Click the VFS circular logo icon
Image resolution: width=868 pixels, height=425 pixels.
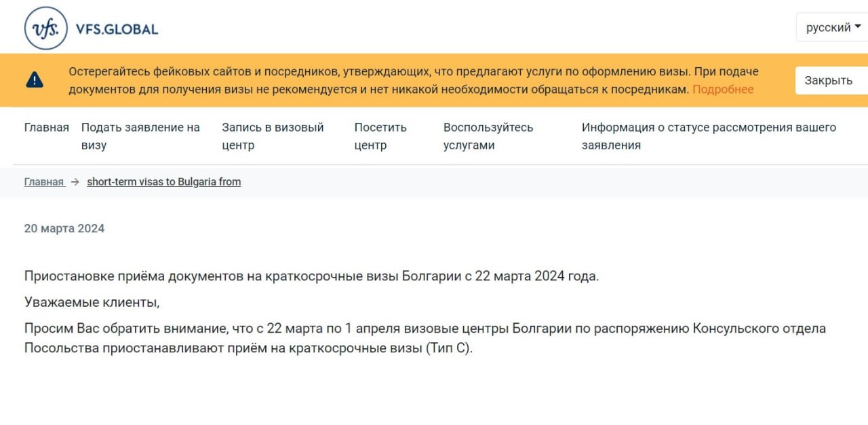click(45, 28)
